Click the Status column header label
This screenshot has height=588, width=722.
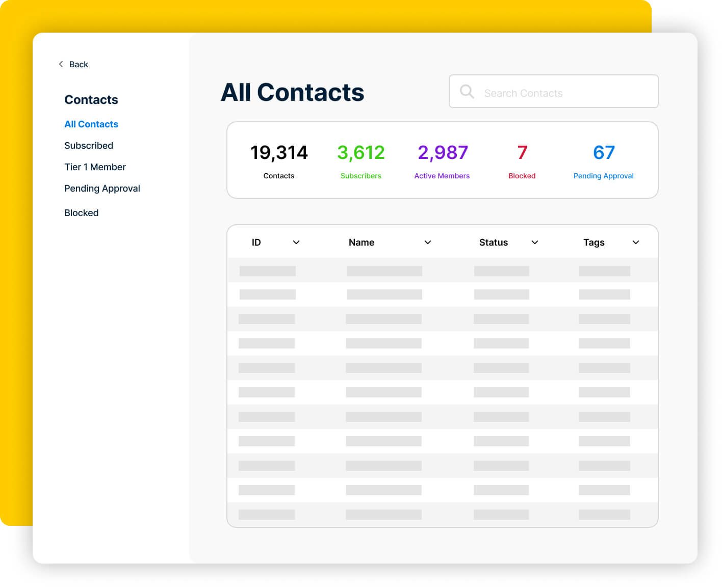(x=494, y=243)
